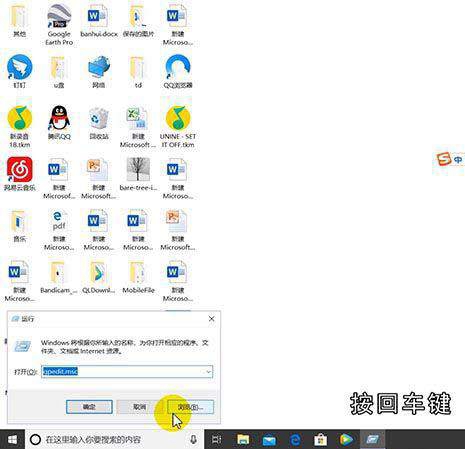Open Task View from the taskbar

point(217,440)
